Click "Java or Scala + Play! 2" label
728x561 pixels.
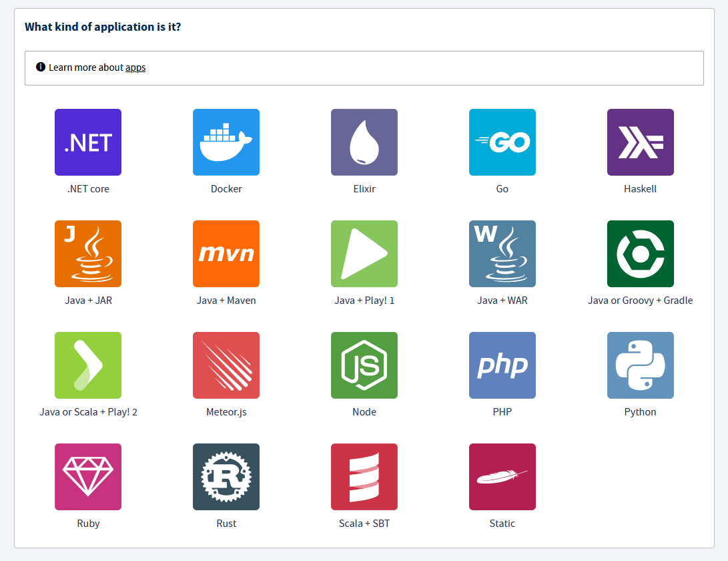pos(88,412)
